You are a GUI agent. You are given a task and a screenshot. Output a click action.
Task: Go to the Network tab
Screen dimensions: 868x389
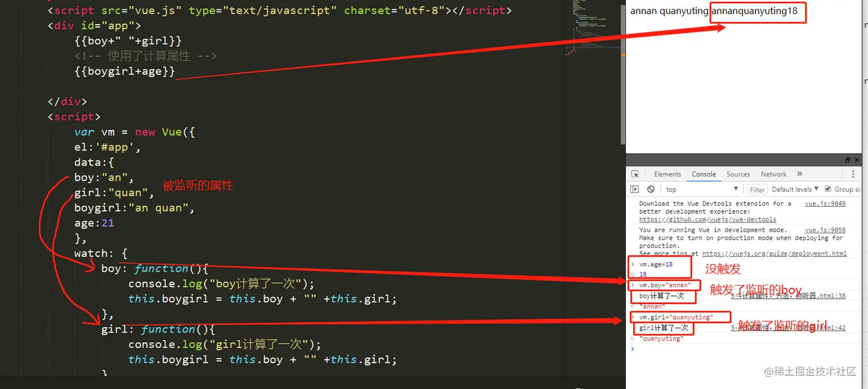[774, 174]
